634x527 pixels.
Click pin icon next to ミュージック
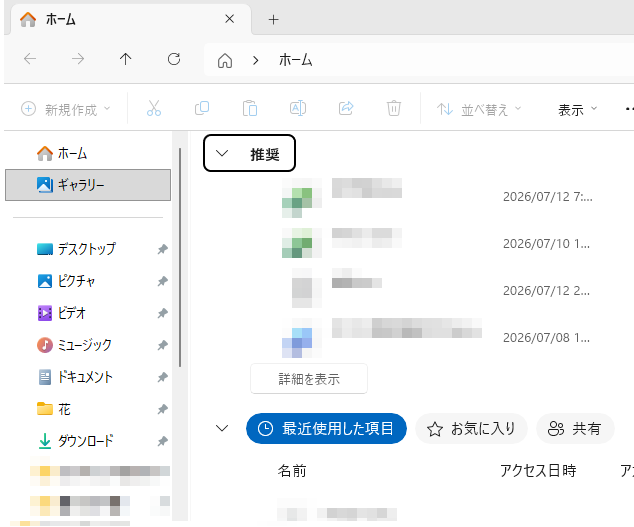coord(163,345)
